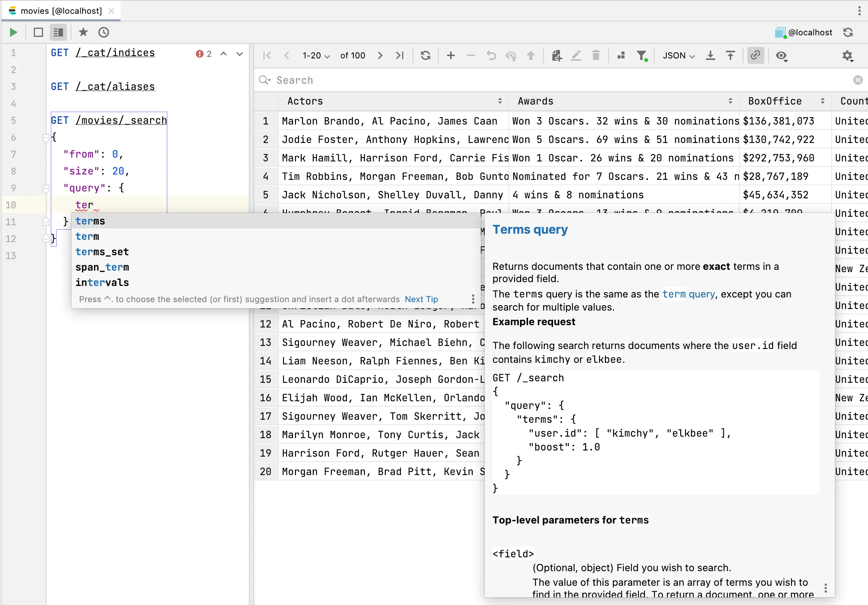Reload results with the refresh icon
This screenshot has height=605, width=868.
click(425, 56)
